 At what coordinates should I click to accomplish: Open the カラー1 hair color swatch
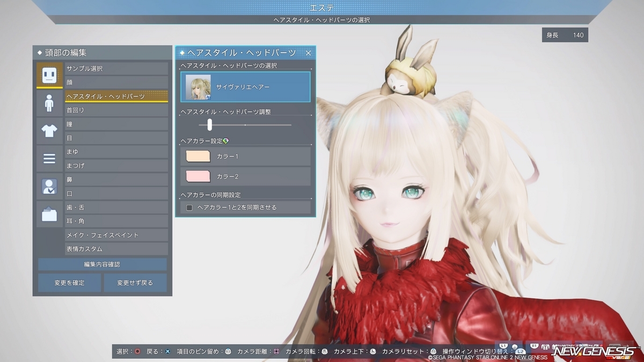point(198,156)
